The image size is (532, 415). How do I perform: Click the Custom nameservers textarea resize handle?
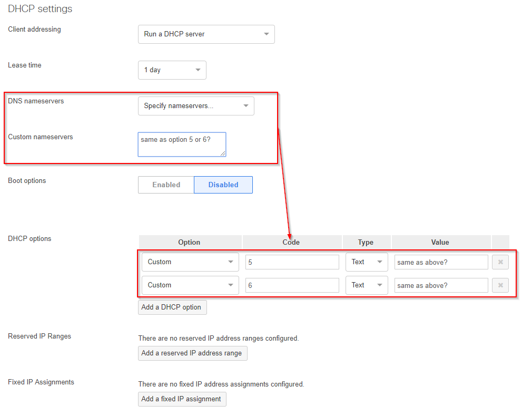pyautogui.click(x=223, y=153)
